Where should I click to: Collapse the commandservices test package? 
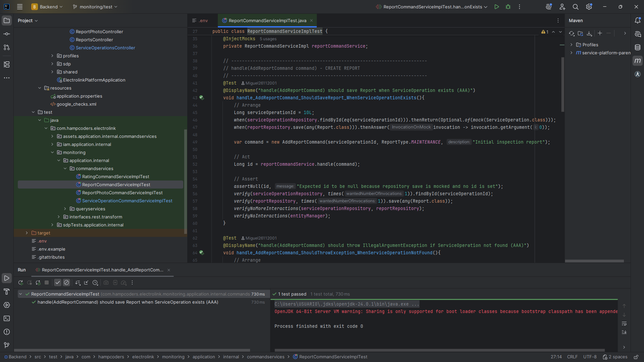tap(65, 168)
